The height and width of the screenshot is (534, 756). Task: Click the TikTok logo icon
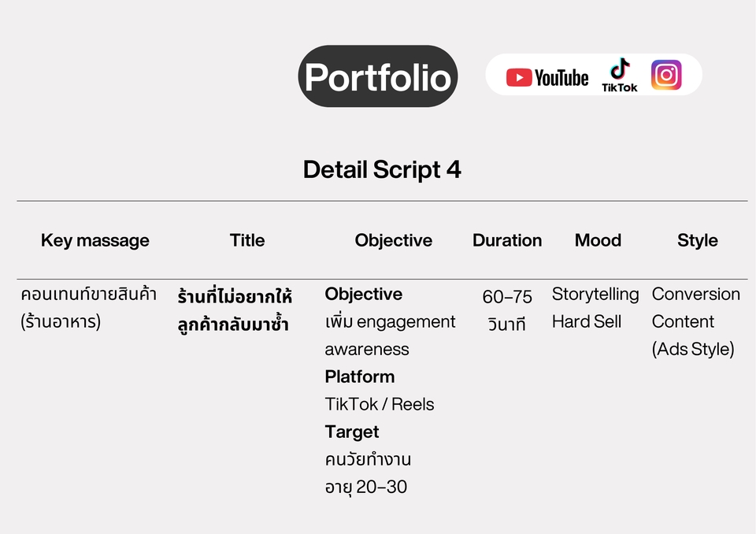620,75
